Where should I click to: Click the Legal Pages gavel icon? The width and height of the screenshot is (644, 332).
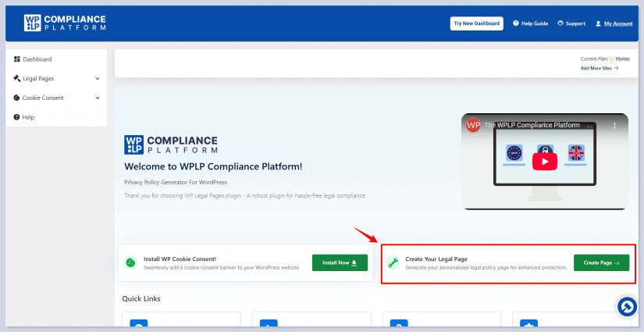click(x=16, y=79)
